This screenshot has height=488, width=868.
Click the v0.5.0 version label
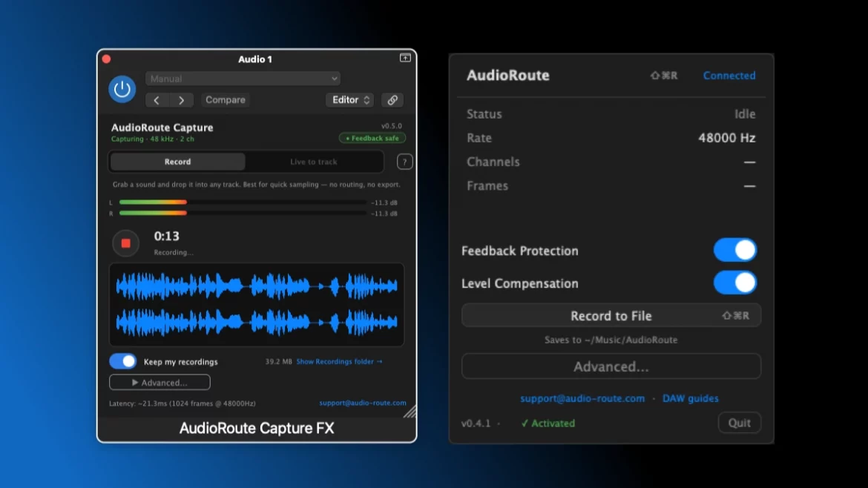(392, 126)
